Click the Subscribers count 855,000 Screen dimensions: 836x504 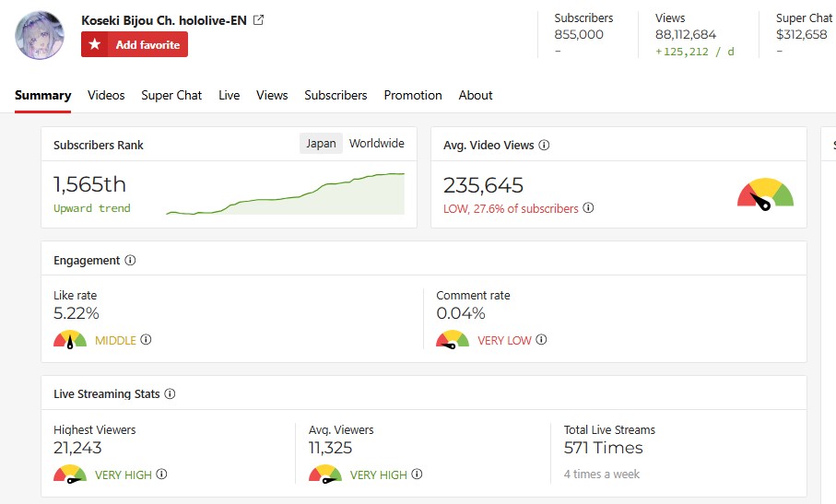(579, 35)
